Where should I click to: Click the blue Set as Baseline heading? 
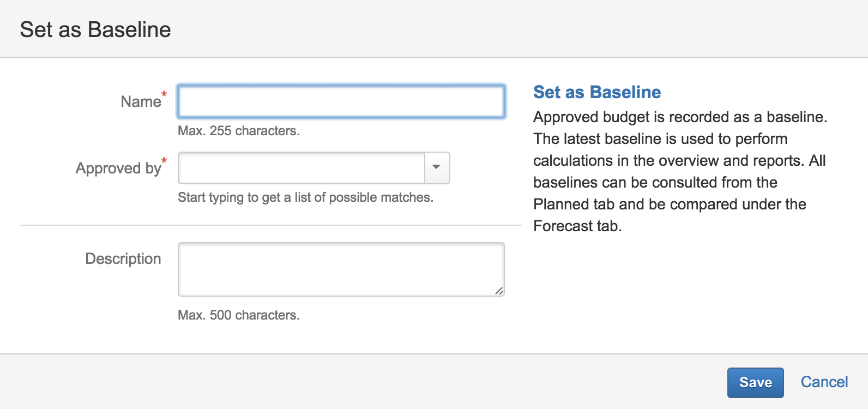pyautogui.click(x=596, y=92)
